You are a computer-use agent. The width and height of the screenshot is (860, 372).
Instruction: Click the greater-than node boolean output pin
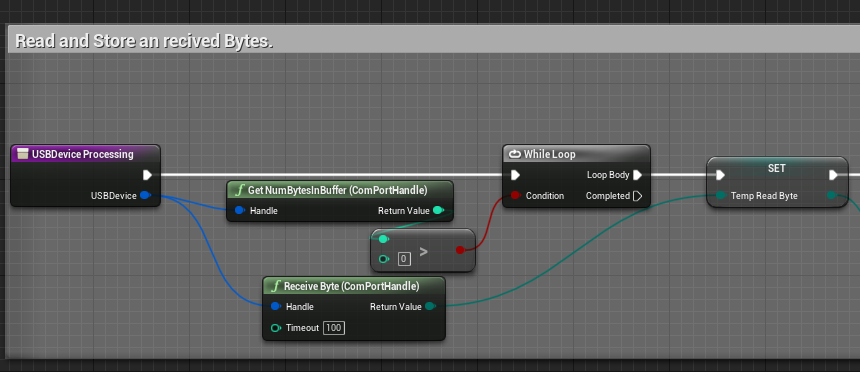click(x=460, y=250)
